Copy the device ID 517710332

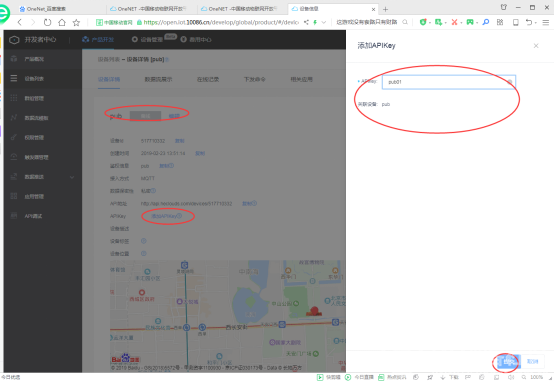click(x=179, y=141)
